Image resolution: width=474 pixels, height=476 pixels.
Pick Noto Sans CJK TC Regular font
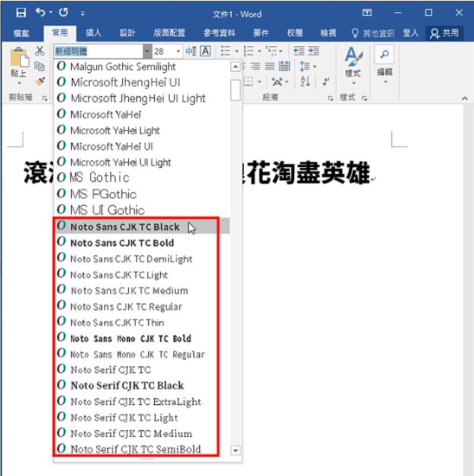point(142,306)
